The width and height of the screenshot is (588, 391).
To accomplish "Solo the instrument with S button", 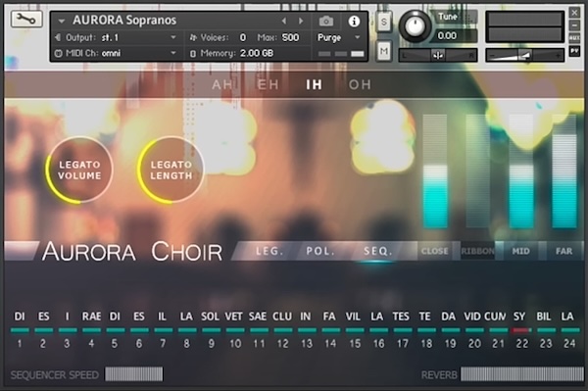I will [x=383, y=23].
